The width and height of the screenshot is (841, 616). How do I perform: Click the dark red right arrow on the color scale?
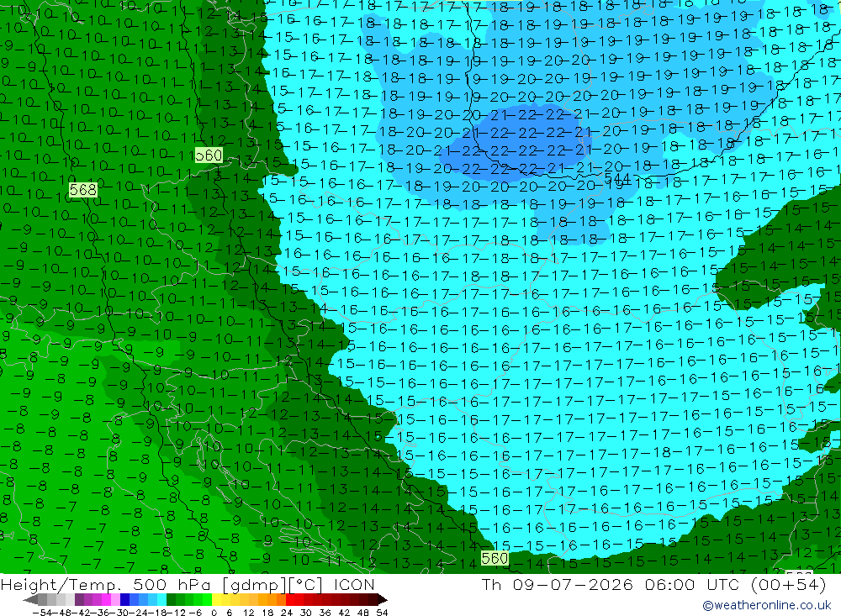pyautogui.click(x=383, y=600)
